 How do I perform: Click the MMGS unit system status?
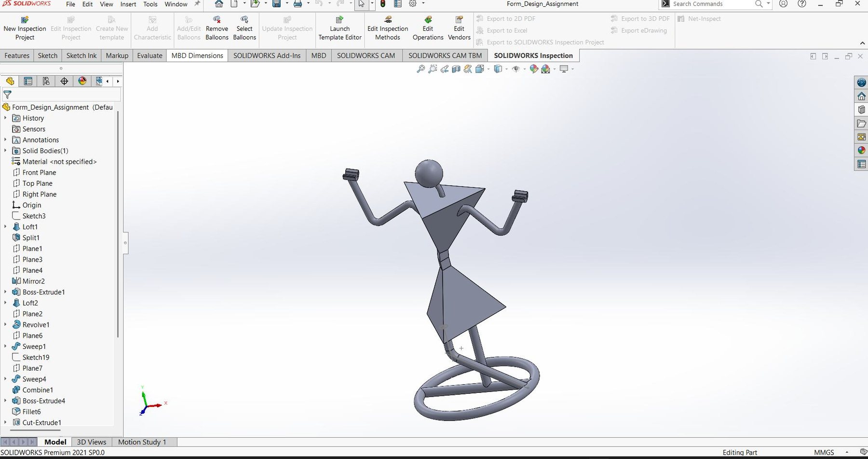pos(824,452)
